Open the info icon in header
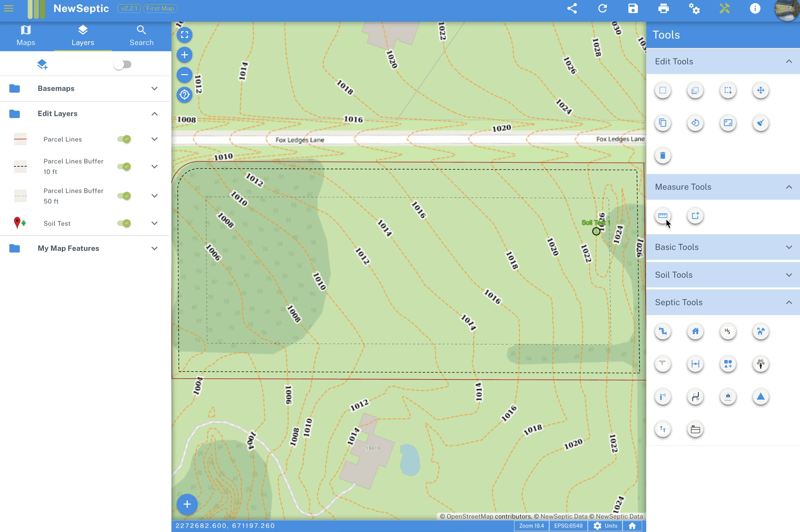 click(755, 8)
